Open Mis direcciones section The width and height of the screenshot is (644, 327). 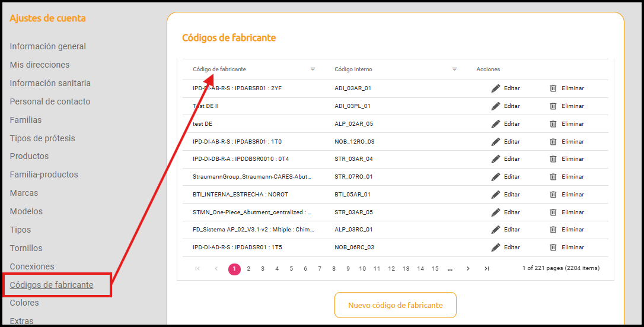[x=39, y=65]
